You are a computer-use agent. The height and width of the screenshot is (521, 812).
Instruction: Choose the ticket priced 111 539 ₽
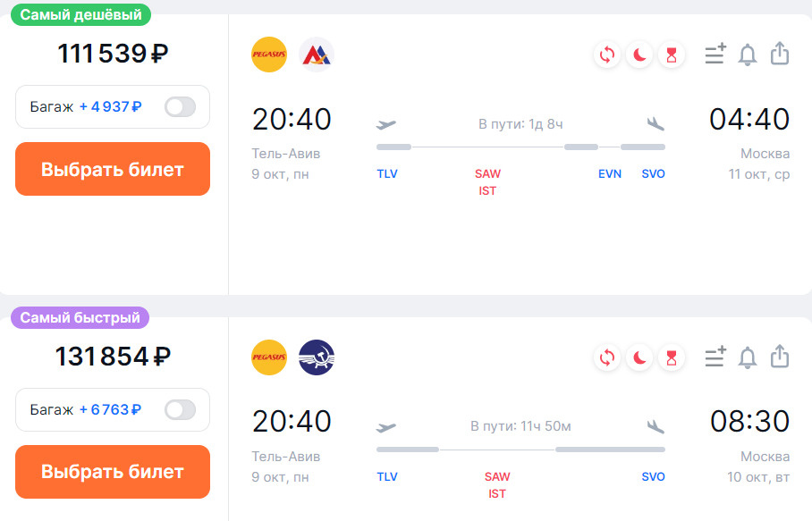[113, 169]
